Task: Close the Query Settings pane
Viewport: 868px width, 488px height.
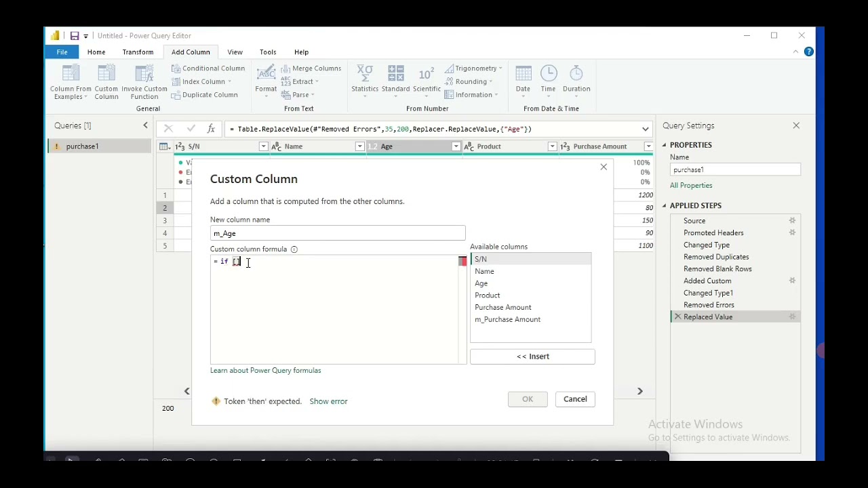Action: coord(796,125)
